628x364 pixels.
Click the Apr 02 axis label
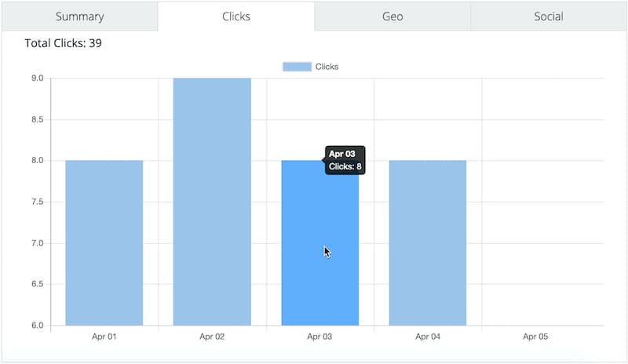[212, 337]
